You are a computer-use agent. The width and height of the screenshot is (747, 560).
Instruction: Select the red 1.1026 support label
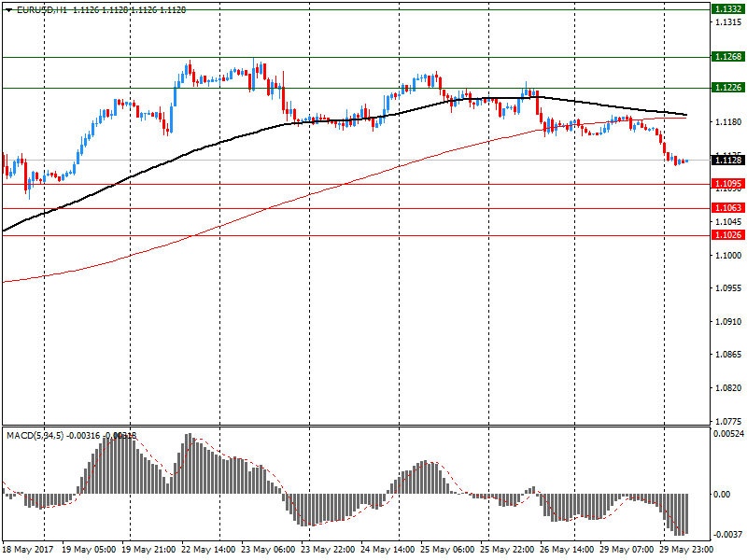coord(728,235)
